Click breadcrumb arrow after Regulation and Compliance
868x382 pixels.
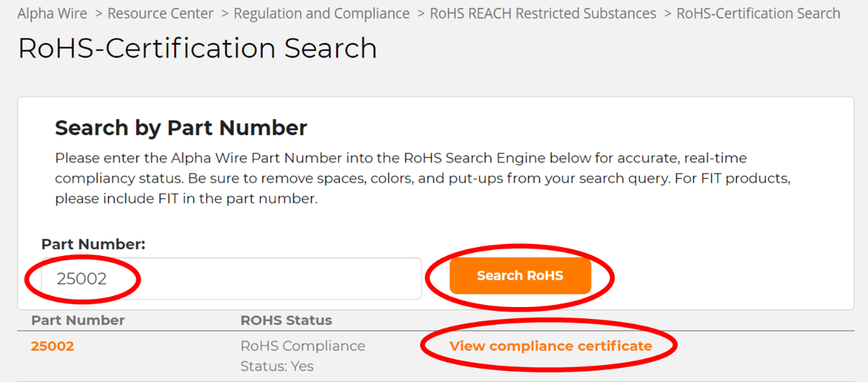420,13
